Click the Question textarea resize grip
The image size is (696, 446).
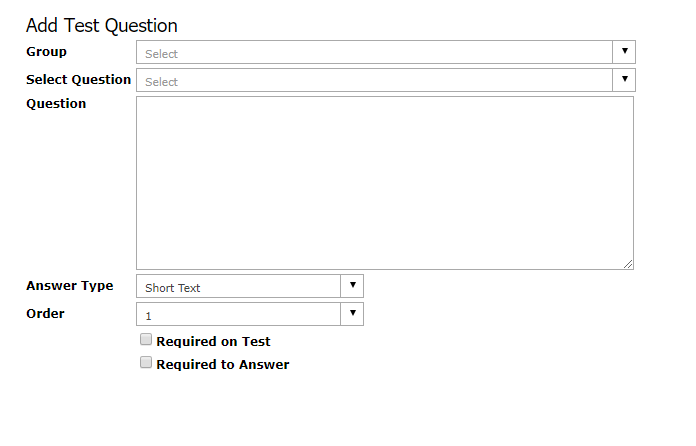click(x=628, y=264)
